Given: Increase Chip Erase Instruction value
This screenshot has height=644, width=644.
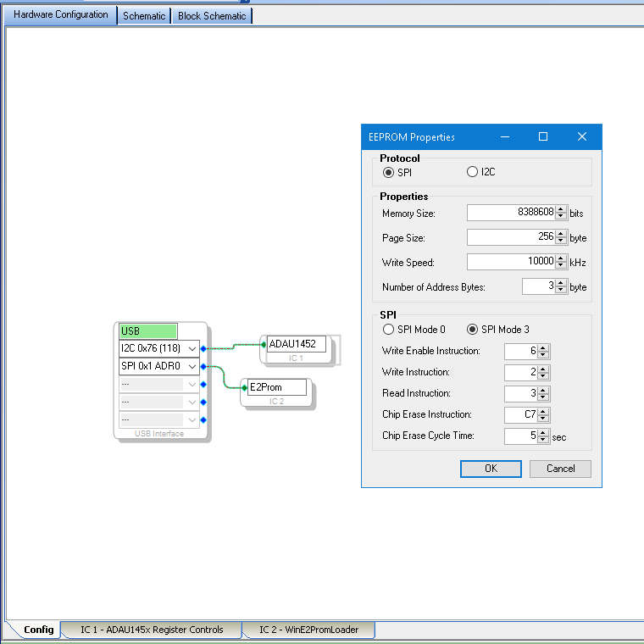Looking at the screenshot, I should point(543,411).
